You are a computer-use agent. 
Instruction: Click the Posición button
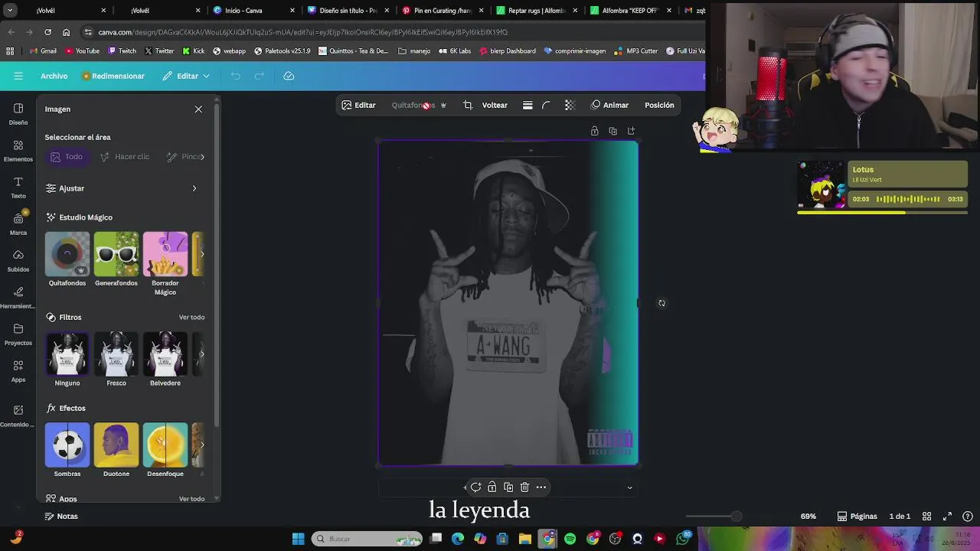point(659,105)
